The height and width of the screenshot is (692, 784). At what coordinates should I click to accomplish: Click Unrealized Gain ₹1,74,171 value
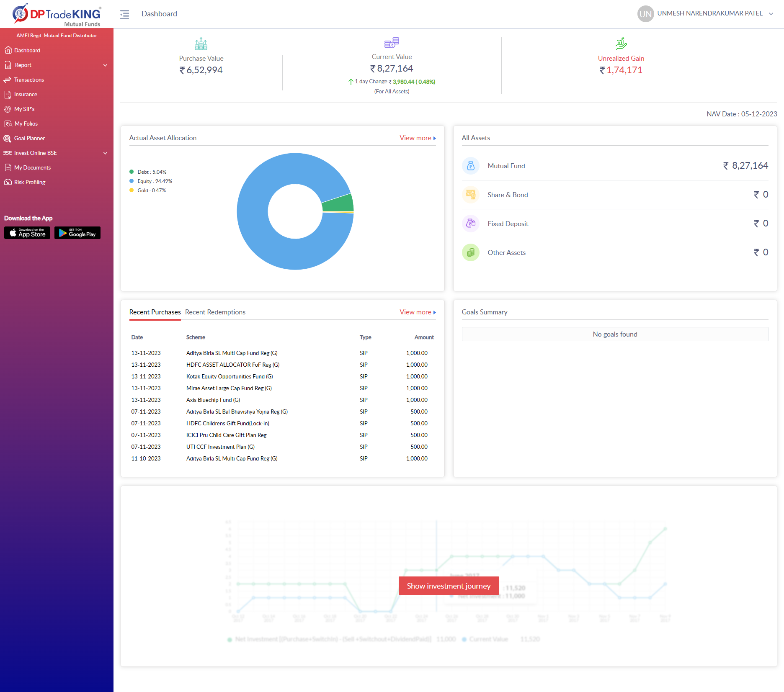pos(621,70)
